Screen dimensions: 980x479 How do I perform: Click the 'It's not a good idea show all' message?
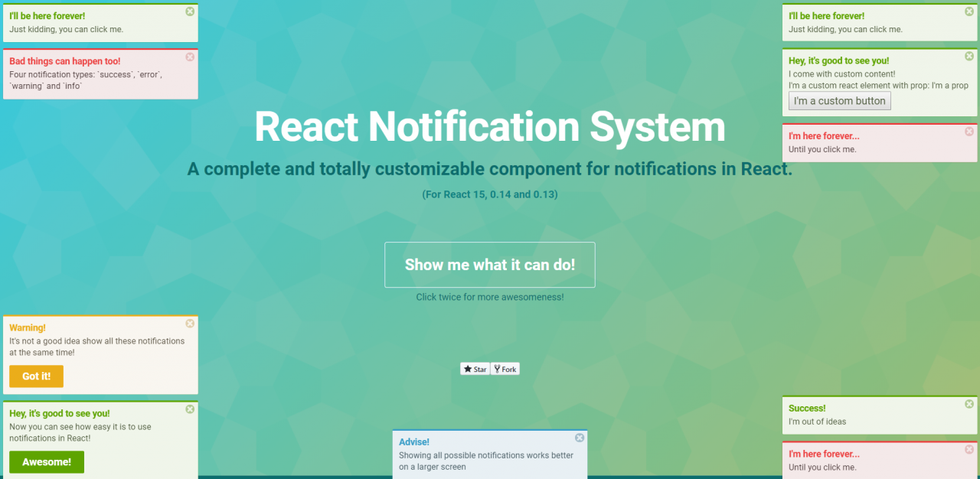click(x=97, y=347)
